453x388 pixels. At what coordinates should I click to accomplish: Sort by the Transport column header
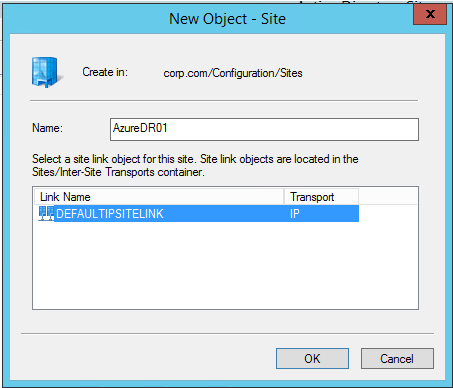click(321, 197)
